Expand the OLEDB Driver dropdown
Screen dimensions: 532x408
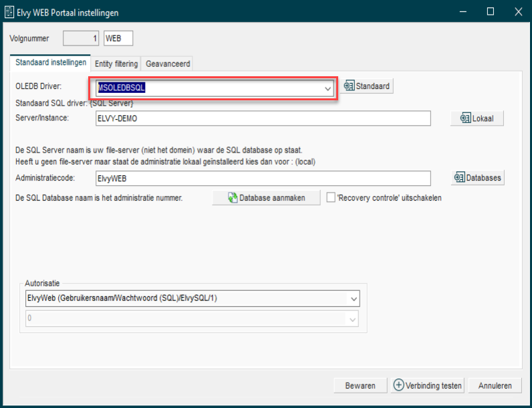(x=327, y=88)
